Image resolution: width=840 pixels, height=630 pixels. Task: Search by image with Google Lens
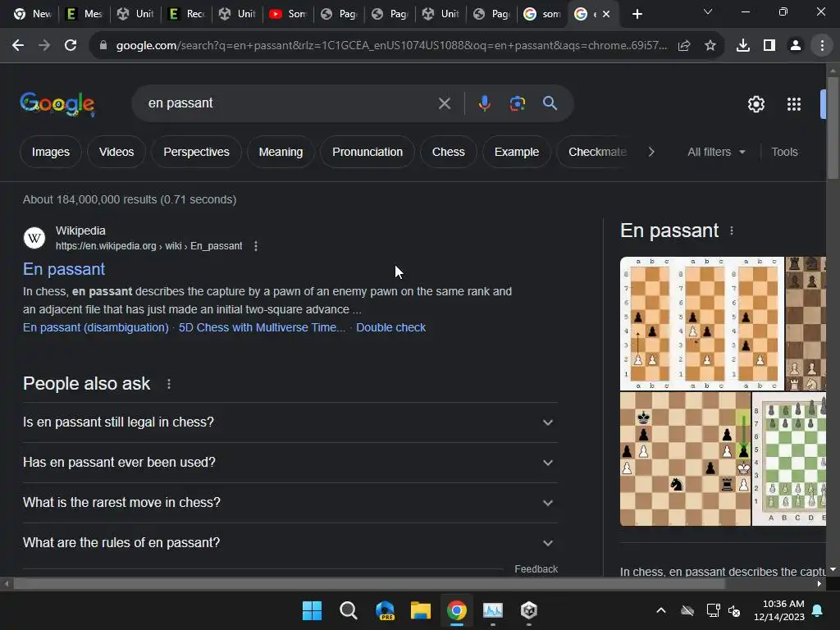click(518, 103)
